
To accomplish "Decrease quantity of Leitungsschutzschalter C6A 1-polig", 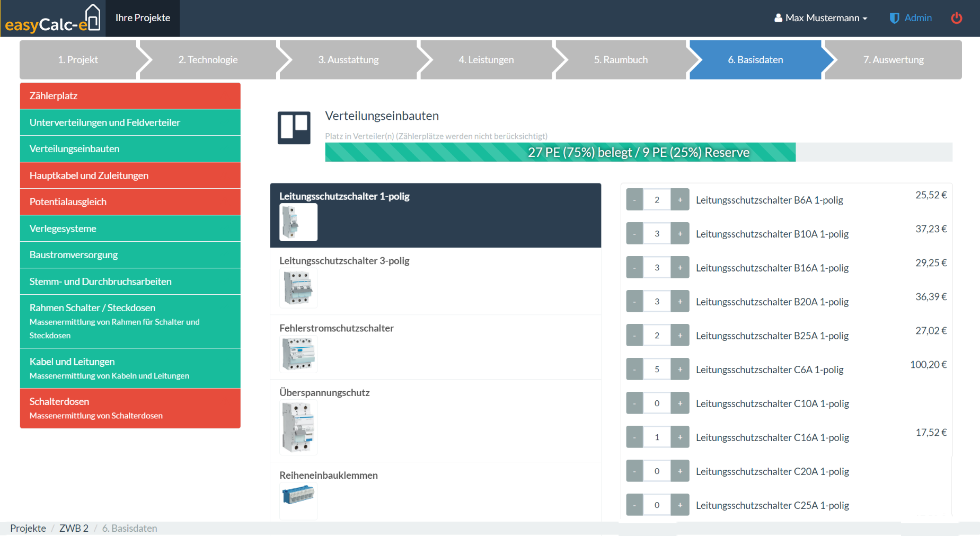I will tap(634, 370).
